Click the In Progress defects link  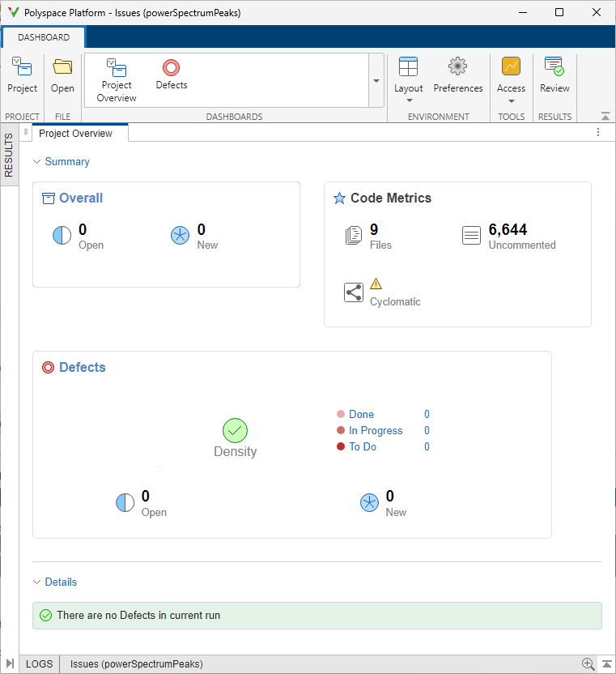[376, 430]
